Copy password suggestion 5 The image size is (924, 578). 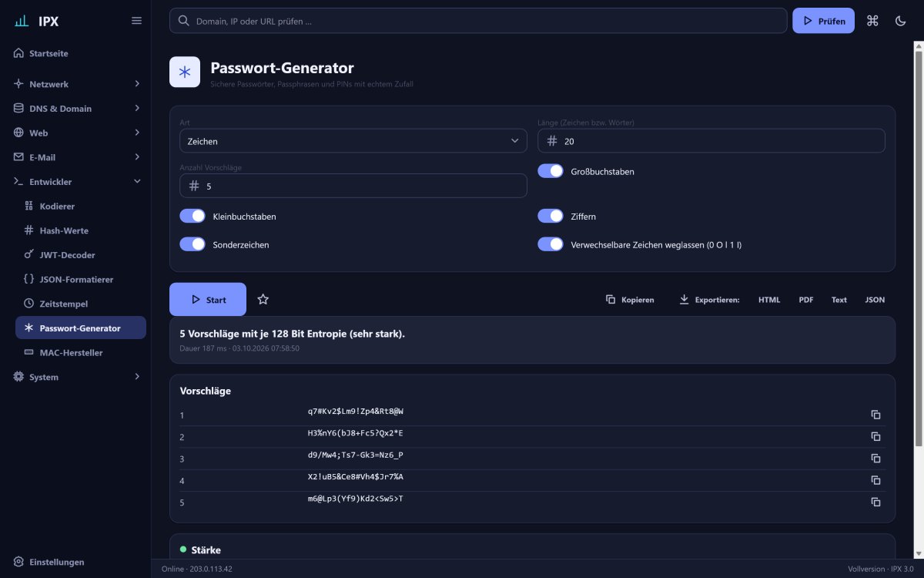coord(875,502)
